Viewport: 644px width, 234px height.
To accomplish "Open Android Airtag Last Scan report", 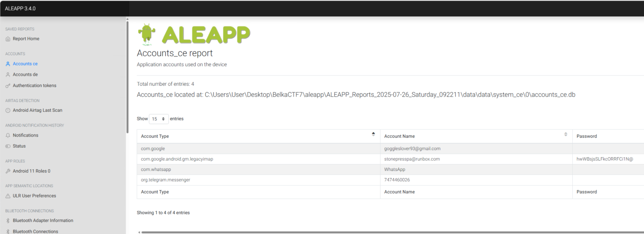I will pyautogui.click(x=38, y=110).
